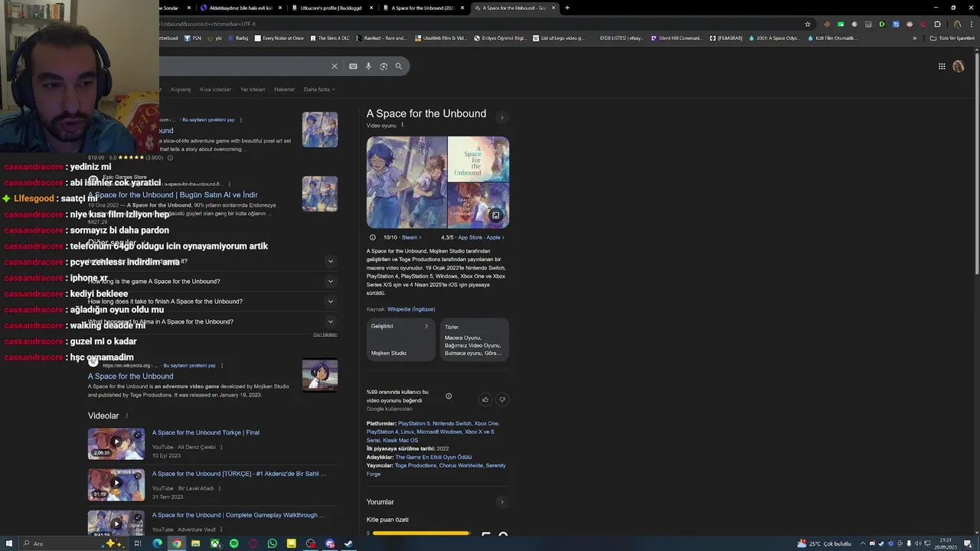Start voice search with microphone icon

pos(368,67)
